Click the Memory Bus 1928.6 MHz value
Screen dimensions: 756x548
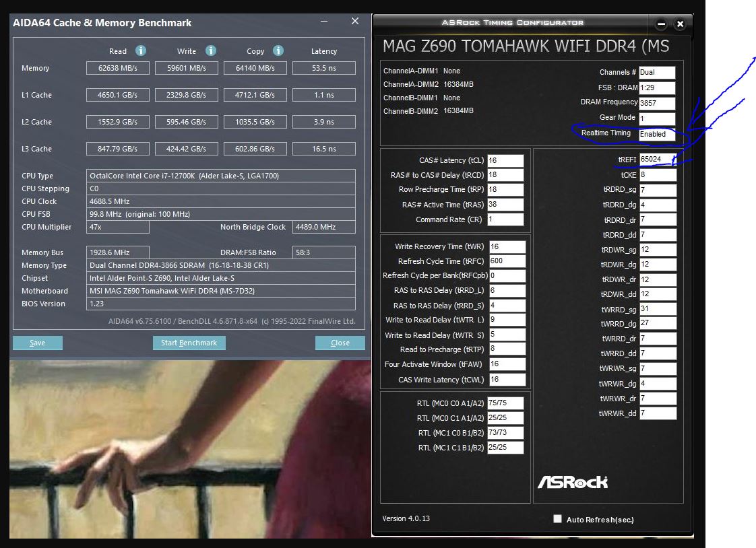pos(118,252)
